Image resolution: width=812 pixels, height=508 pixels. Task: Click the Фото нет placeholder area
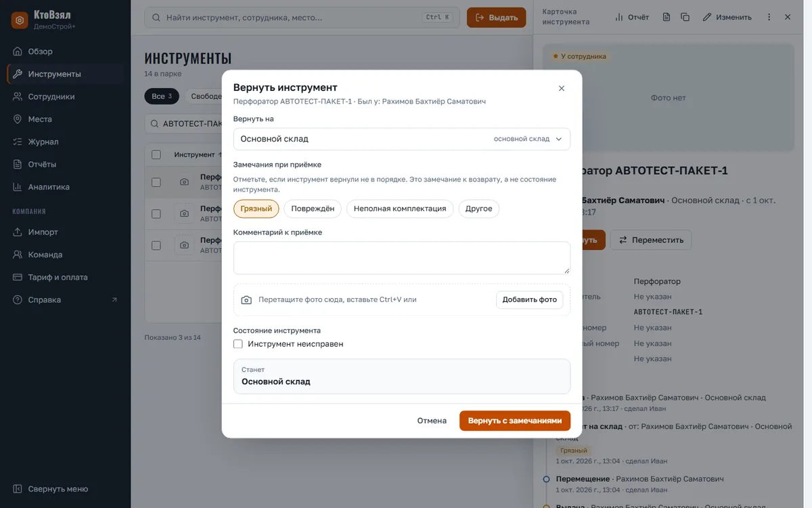pyautogui.click(x=668, y=98)
